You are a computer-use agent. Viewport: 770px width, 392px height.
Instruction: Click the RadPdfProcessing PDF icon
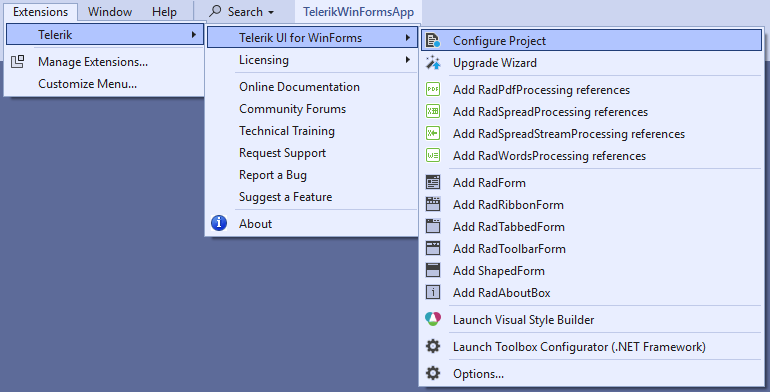pyautogui.click(x=433, y=89)
